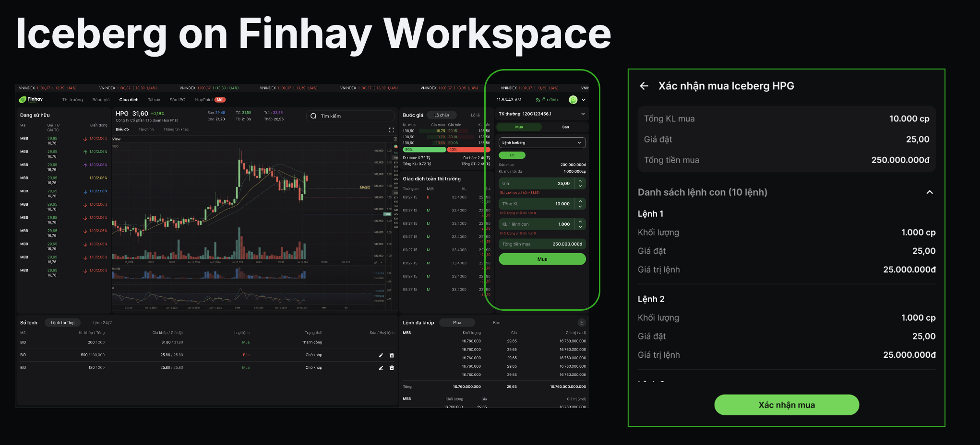Switch to Lô lẻ price steps

[x=475, y=115]
